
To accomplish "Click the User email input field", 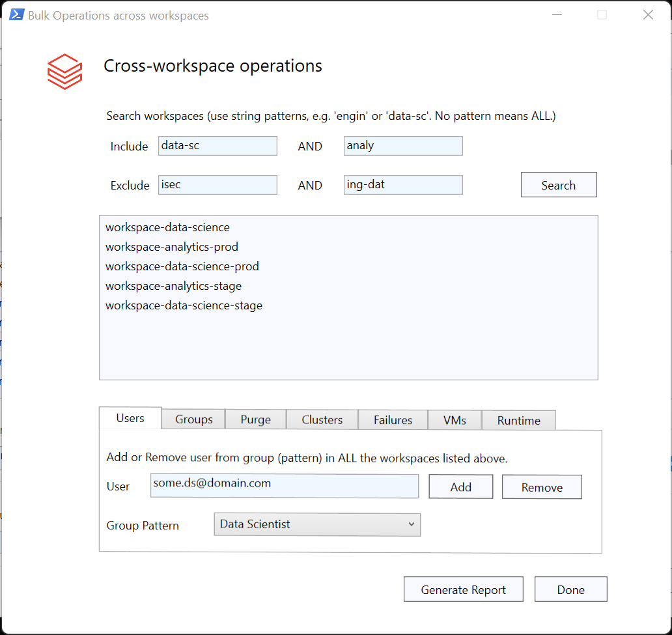I will [285, 487].
